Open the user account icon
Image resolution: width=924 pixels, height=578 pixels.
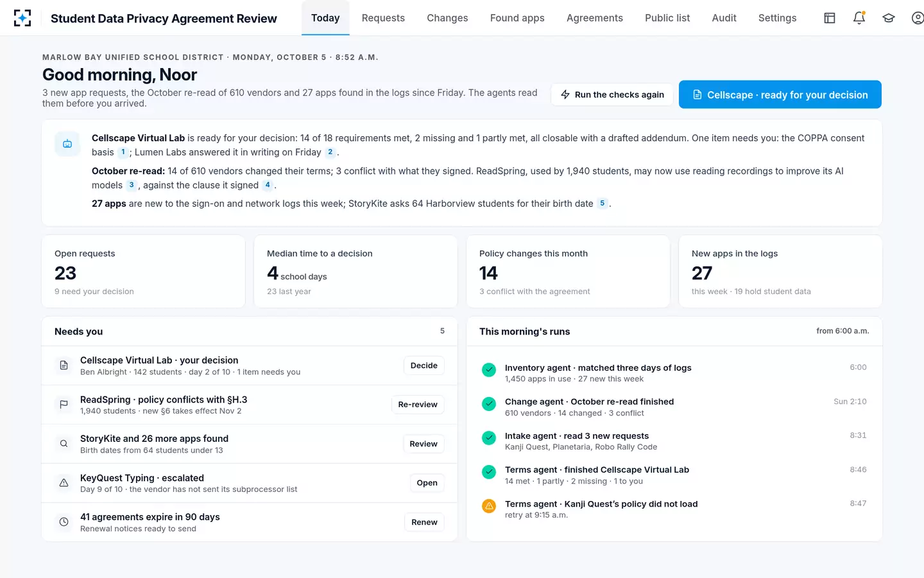coord(918,18)
